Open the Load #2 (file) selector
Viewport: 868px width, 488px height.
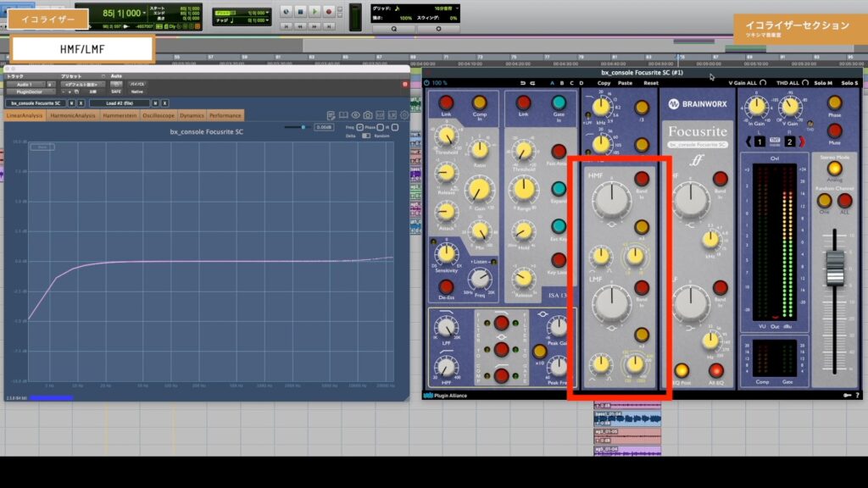tap(120, 103)
